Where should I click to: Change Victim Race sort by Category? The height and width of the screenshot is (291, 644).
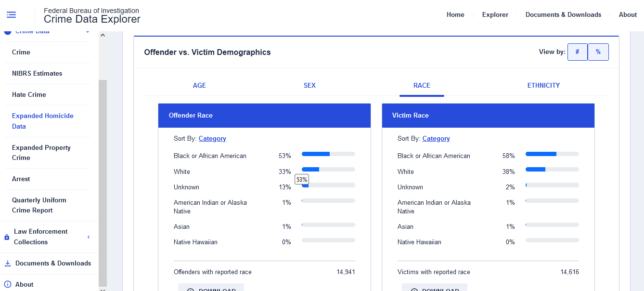pos(436,139)
